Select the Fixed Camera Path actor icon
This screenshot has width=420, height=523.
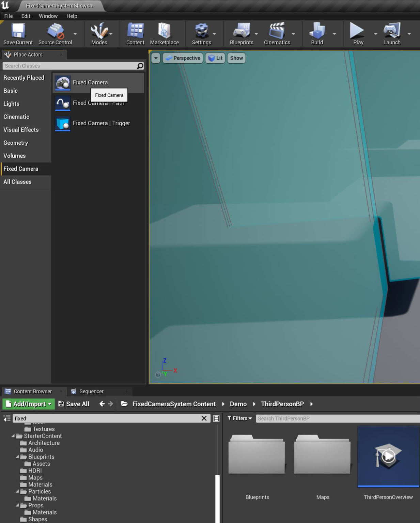[x=63, y=103]
